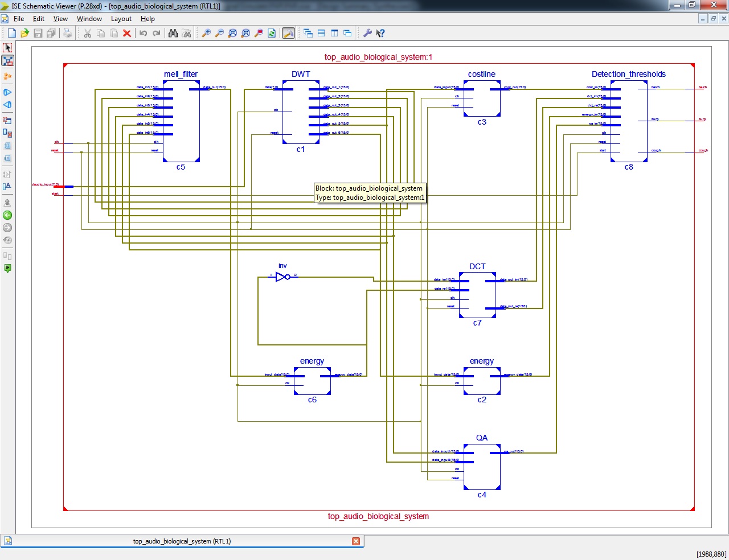Select the DWT block c1
Viewport: 729px width, 560px height.
301,112
